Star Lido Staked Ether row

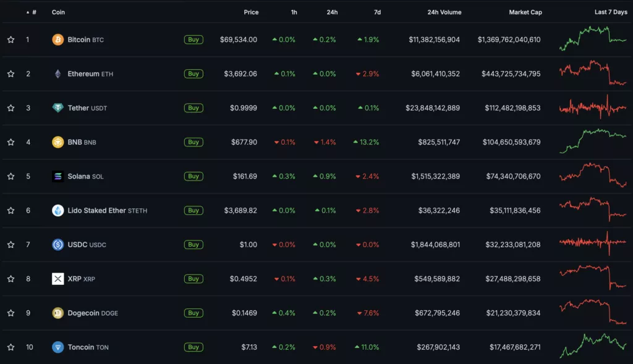[x=11, y=210]
